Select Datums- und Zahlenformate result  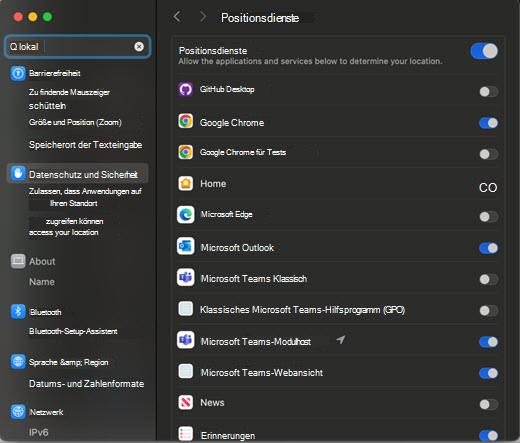[86, 384]
